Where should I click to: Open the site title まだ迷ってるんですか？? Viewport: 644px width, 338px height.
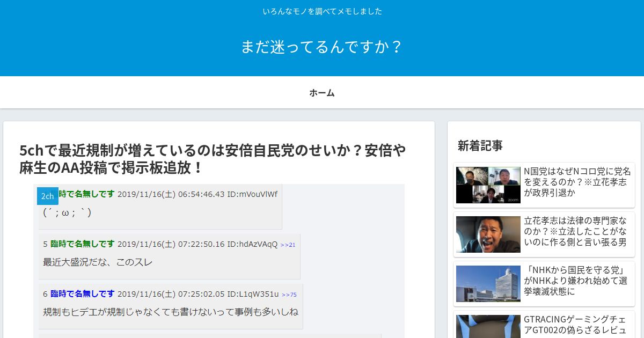pos(322,47)
